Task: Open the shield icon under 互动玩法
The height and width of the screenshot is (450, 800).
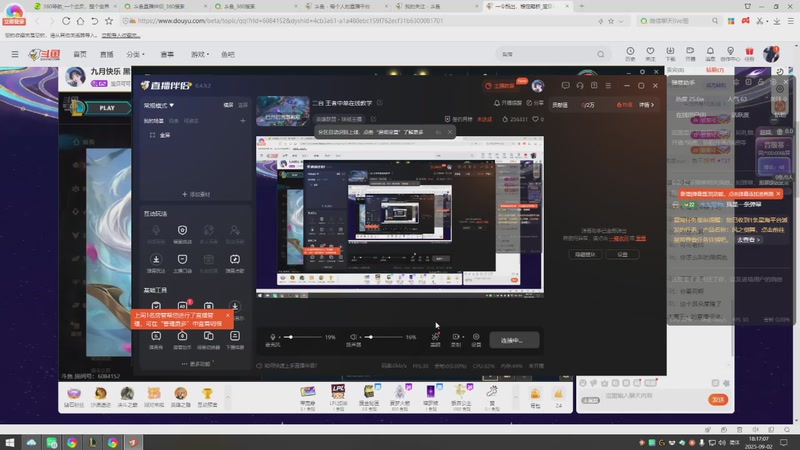Action: point(182,230)
